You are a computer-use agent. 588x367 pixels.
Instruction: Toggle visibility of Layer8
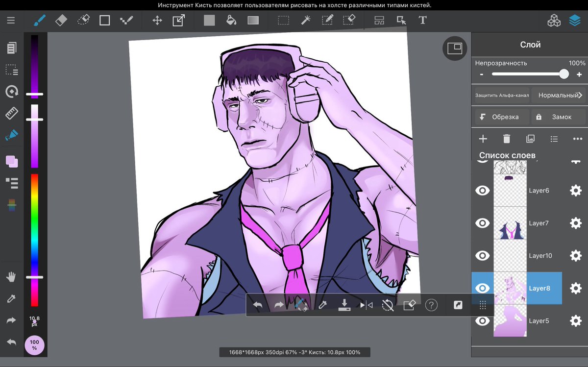(x=483, y=288)
